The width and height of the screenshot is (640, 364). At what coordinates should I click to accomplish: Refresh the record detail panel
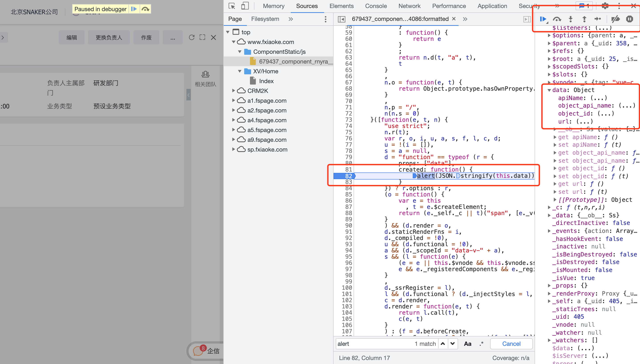[191, 37]
